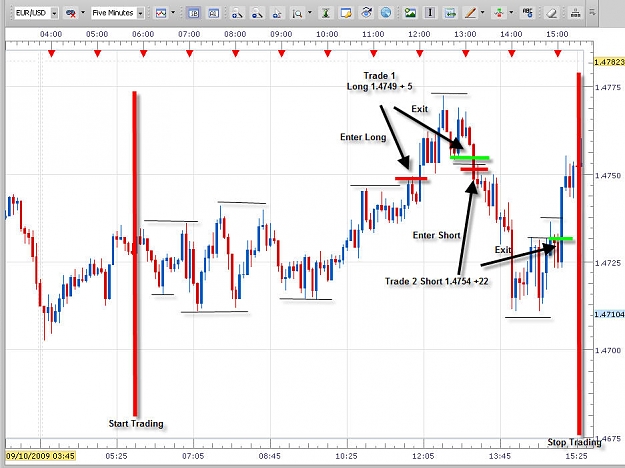Viewport: 625px width, 468px height.
Task: Click the red marker under 09:00
Action: [x=281, y=53]
